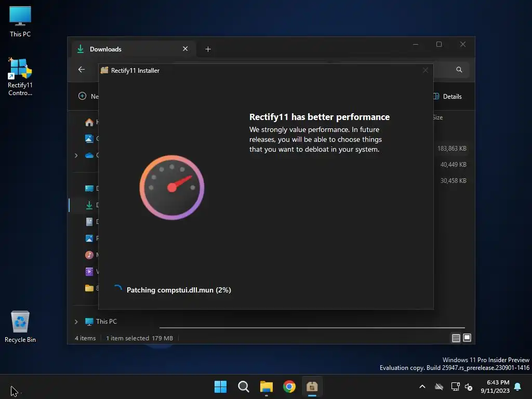Switch to details list view
This screenshot has width=532, height=399.
click(456, 338)
